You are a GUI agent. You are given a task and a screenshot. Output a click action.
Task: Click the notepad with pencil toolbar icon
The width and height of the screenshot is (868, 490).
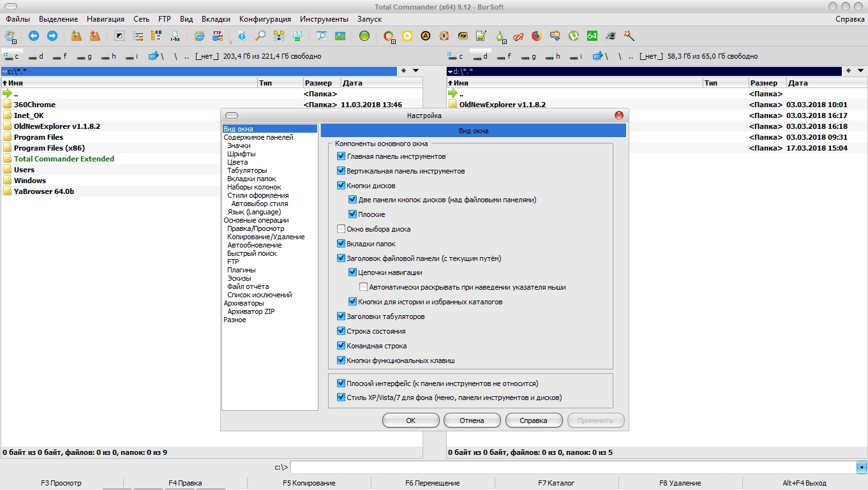click(481, 36)
